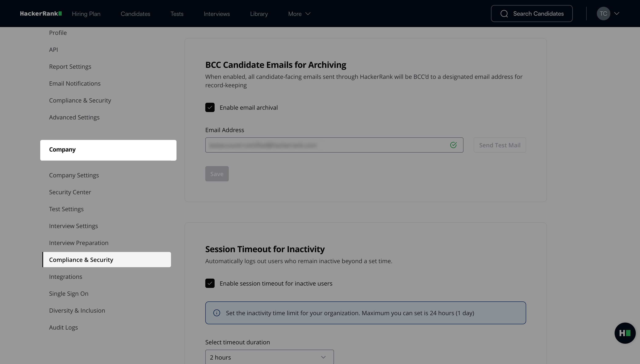This screenshot has width=640, height=364.
Task: Click the inactivity time limit info banner
Action: [x=366, y=313]
